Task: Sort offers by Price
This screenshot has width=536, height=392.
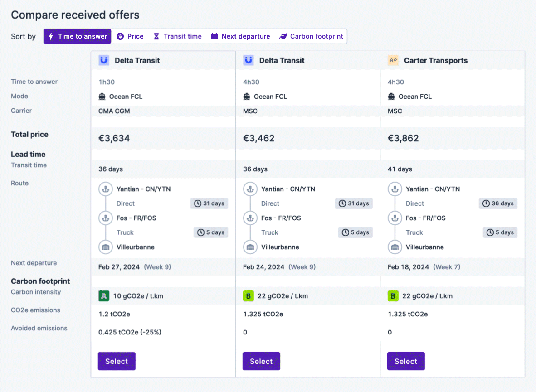Action: point(130,36)
